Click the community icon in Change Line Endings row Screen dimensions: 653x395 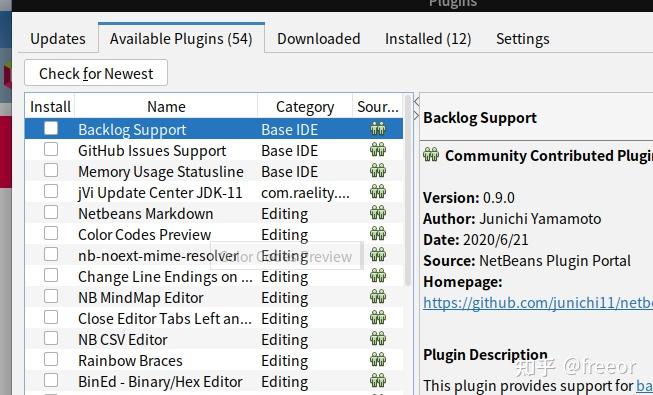pos(378,276)
